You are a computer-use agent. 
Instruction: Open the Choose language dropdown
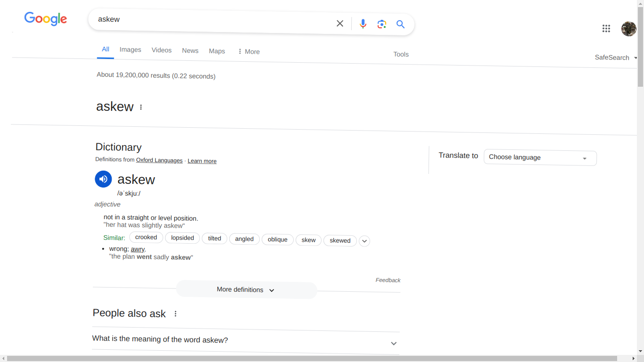(540, 157)
